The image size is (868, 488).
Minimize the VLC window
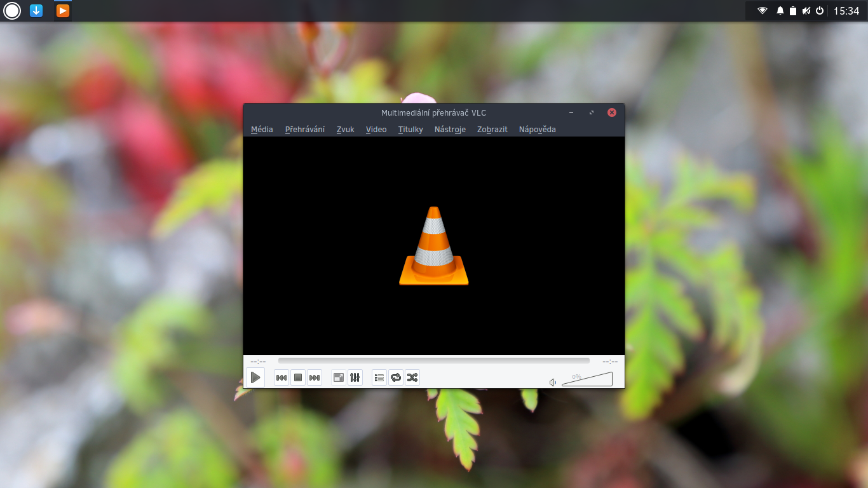coord(571,112)
